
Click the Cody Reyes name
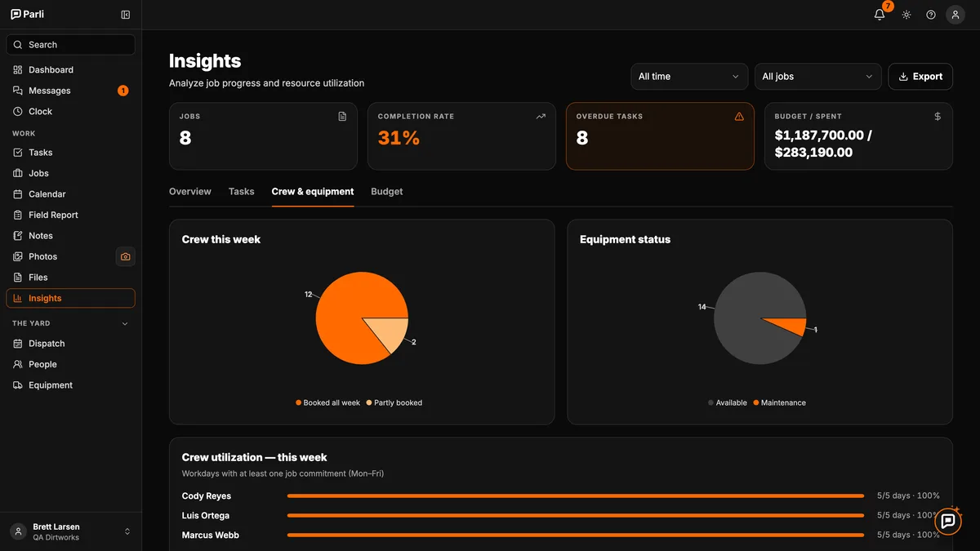coord(207,496)
